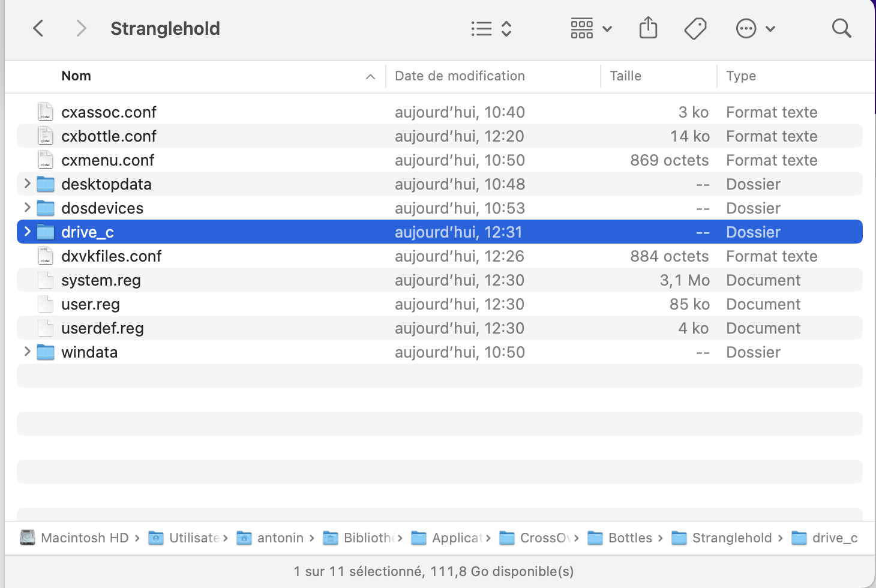Click the tag icon to edit tags
This screenshot has height=588, width=876.
tap(695, 28)
